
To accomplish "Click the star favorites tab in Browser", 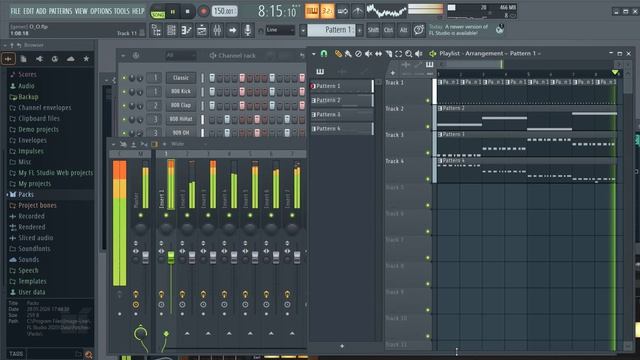I will click(86, 59).
